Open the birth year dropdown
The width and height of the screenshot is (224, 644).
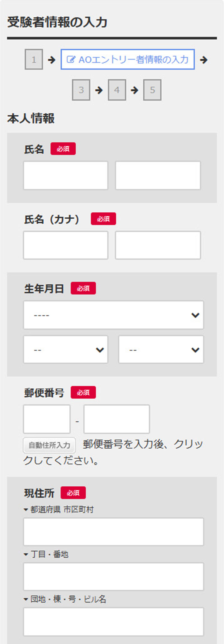113,315
